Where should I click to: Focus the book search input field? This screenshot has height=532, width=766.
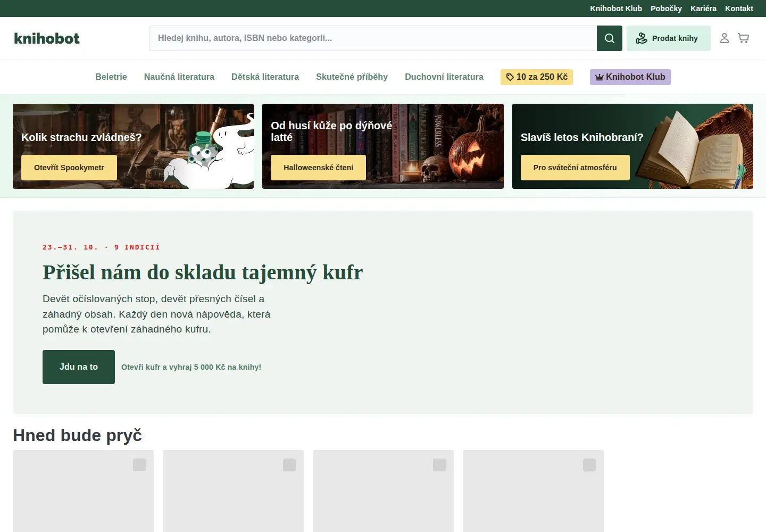373,38
